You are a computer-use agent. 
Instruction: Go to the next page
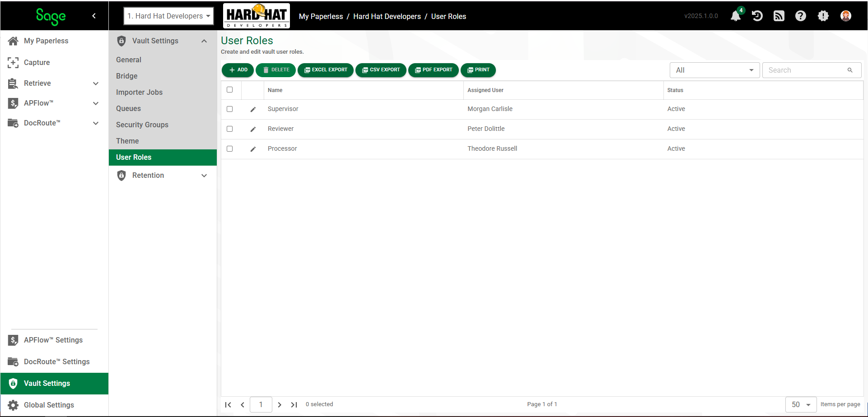280,404
